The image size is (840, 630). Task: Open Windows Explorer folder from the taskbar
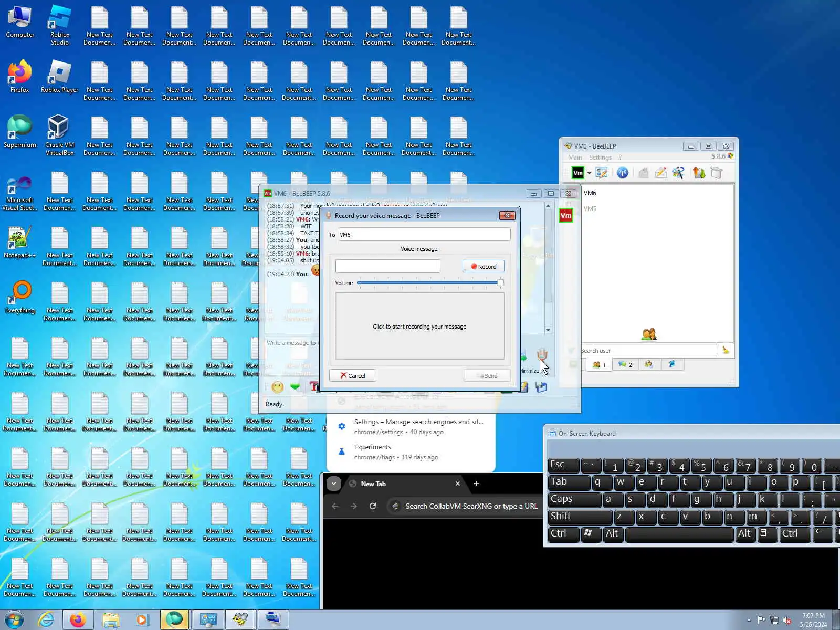(110, 619)
